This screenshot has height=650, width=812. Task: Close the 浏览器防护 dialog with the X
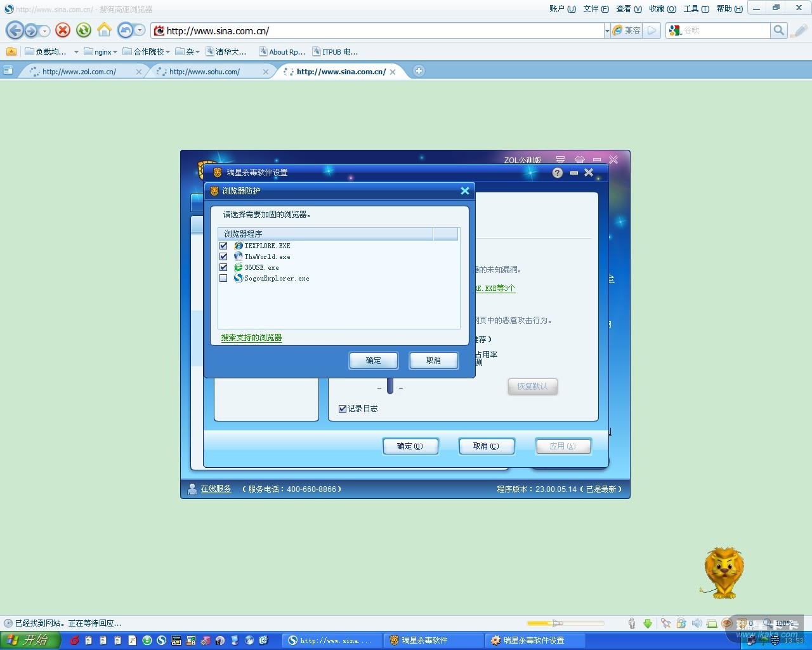pos(465,190)
